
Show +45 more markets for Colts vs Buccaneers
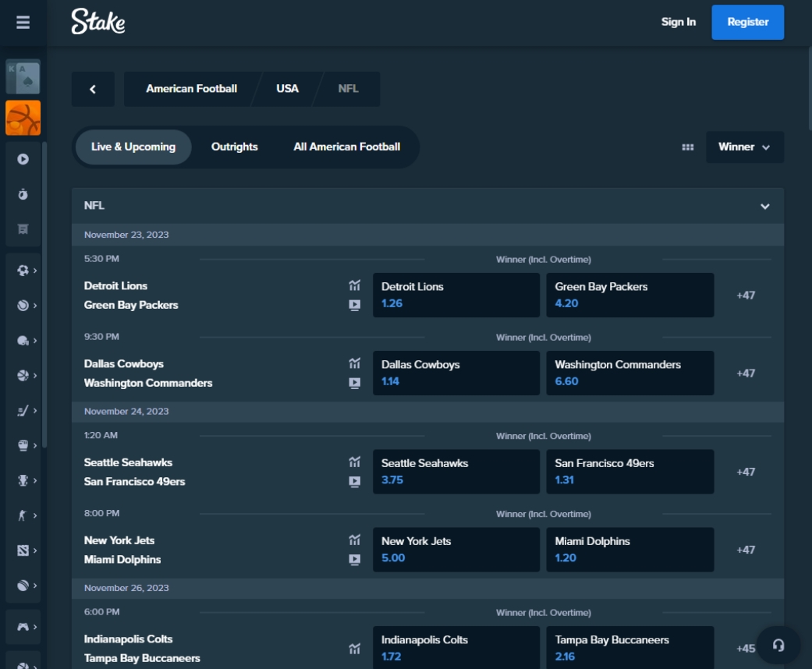[x=746, y=648]
